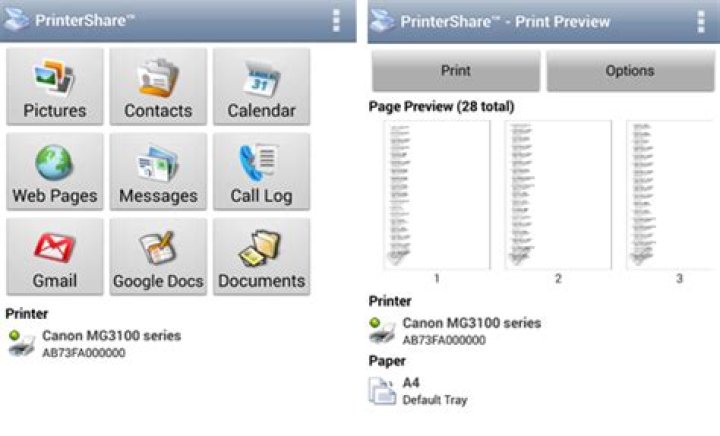Select page 2 preview thumbnail
Viewport: 720px width, 436px height.
pyautogui.click(x=558, y=195)
